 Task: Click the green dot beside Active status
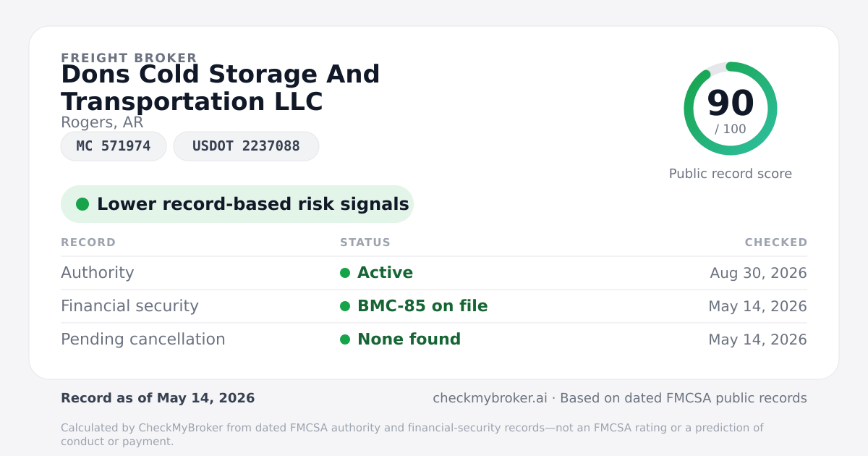click(345, 273)
